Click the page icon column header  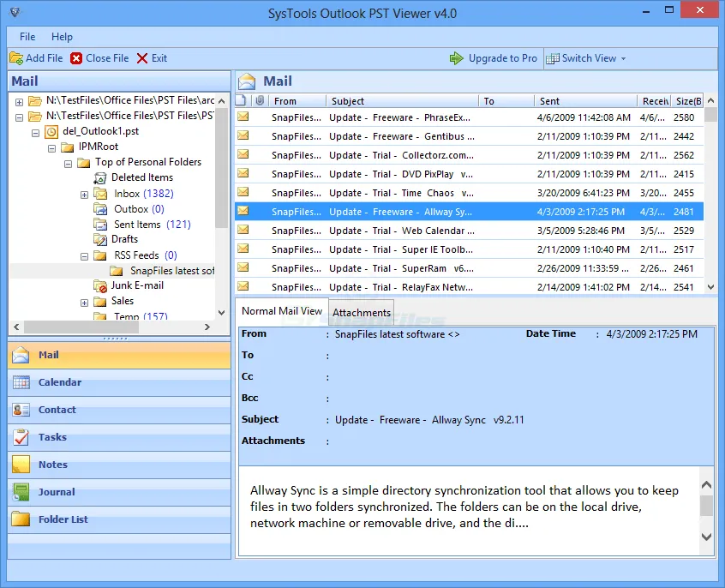point(241,100)
